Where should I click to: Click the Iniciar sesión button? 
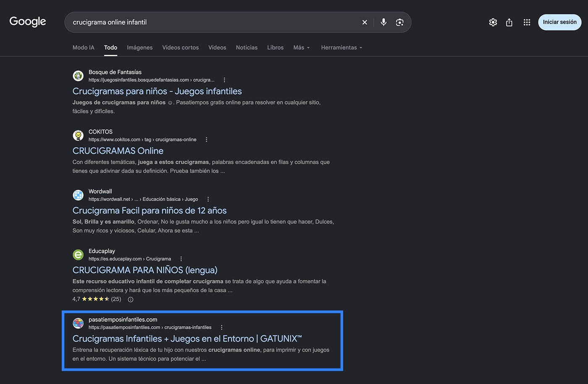(559, 22)
